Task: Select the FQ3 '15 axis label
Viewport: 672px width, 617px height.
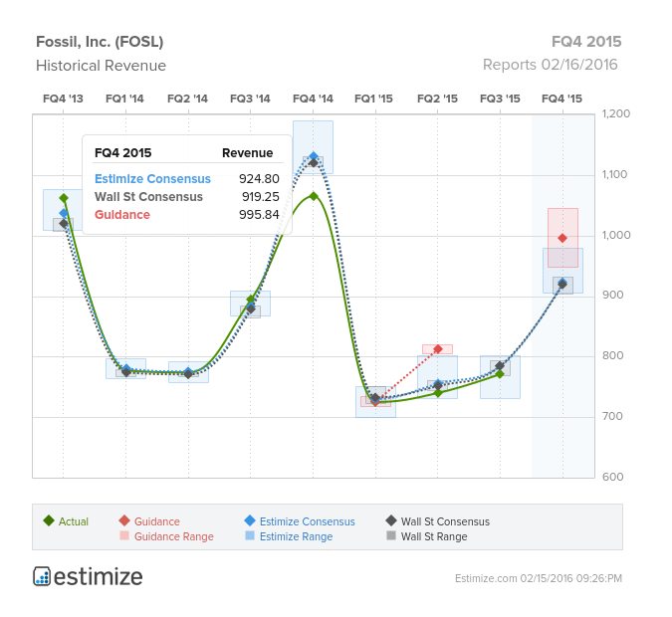Action: (500, 99)
